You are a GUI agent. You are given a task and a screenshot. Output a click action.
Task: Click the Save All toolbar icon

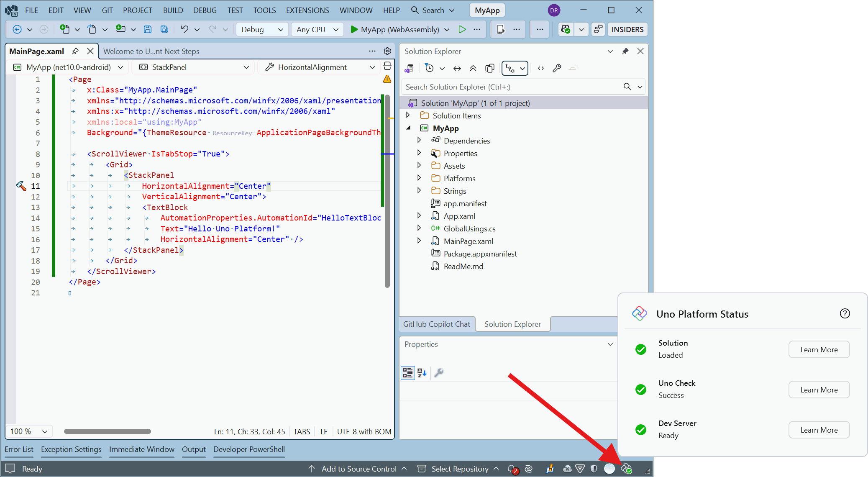point(164,29)
